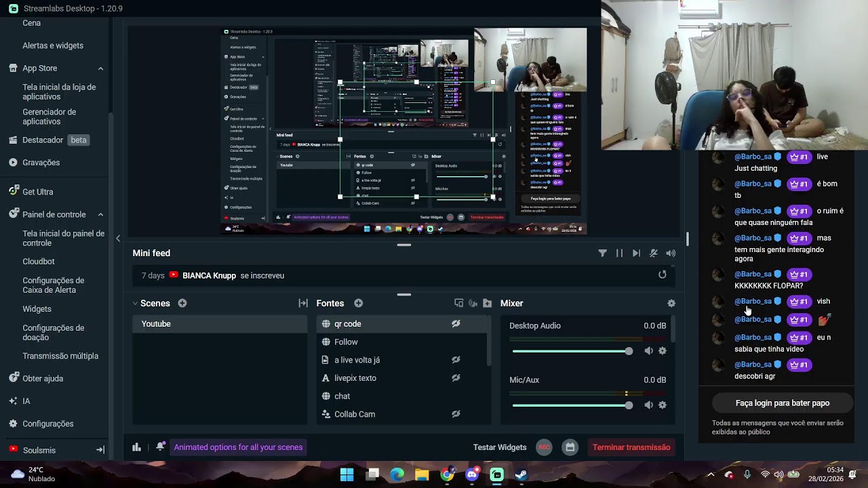
Task: Start recording with the REC button
Action: [544, 447]
